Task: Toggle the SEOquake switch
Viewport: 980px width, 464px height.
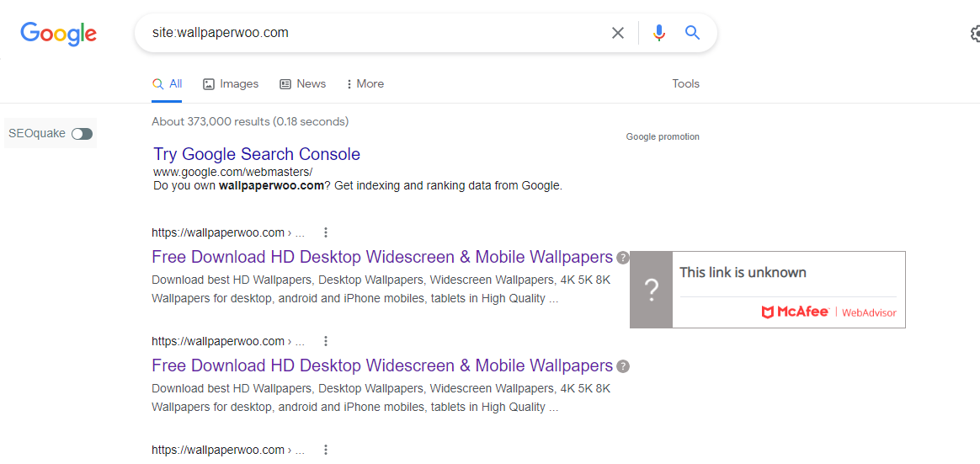Action: [x=82, y=133]
